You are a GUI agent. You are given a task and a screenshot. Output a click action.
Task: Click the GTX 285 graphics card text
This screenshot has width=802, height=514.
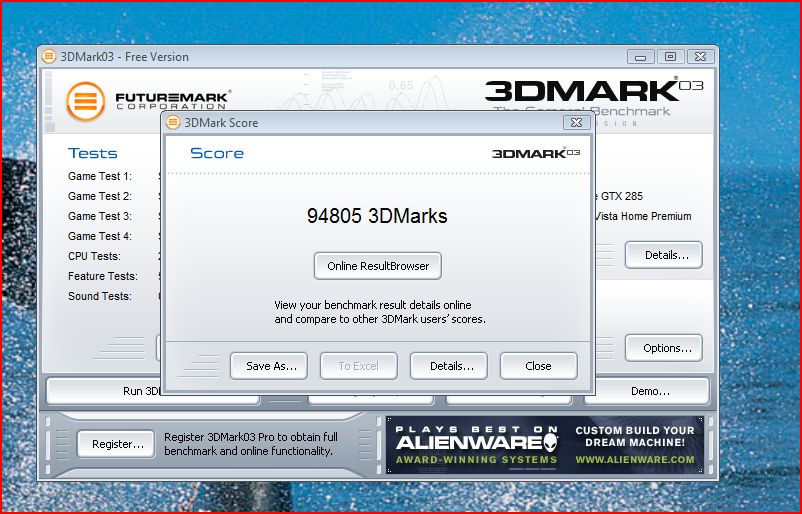(x=621, y=196)
